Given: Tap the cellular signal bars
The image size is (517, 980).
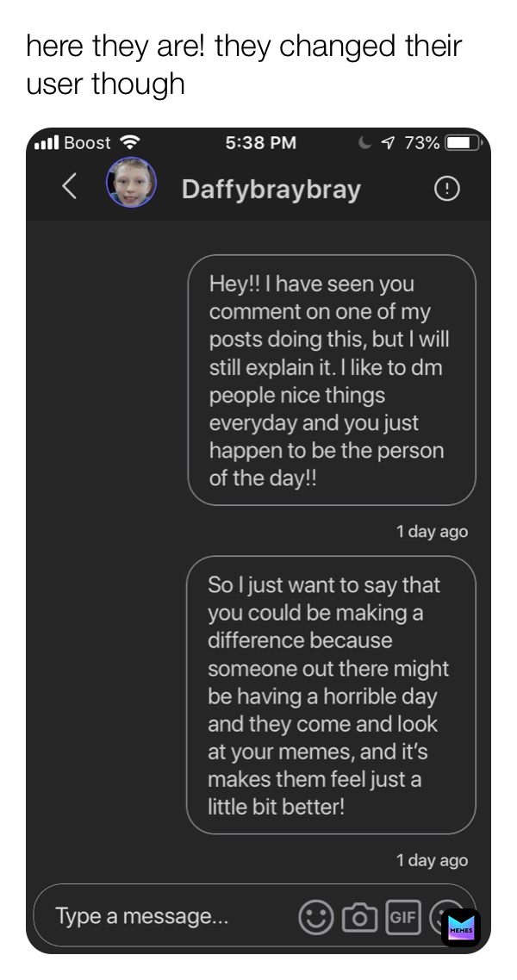Looking at the screenshot, I should [47, 143].
